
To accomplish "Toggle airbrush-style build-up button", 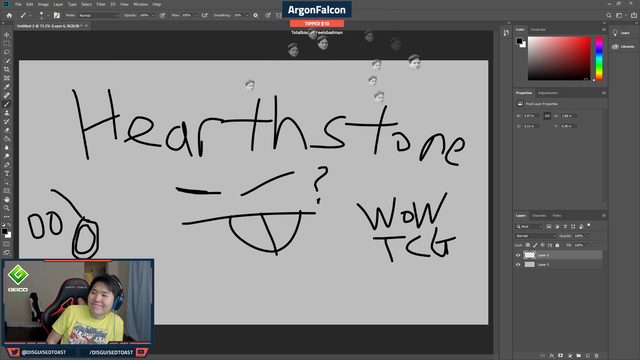I will pos(205,15).
